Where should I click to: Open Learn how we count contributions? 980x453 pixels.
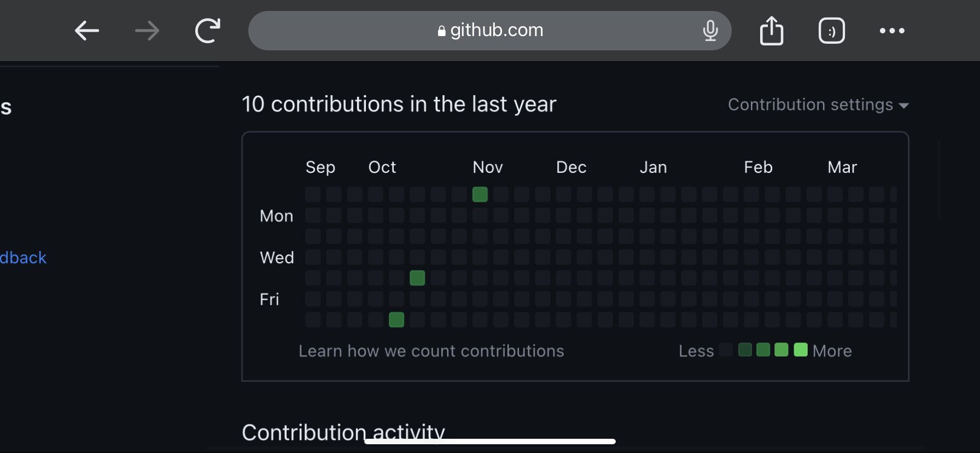point(431,351)
